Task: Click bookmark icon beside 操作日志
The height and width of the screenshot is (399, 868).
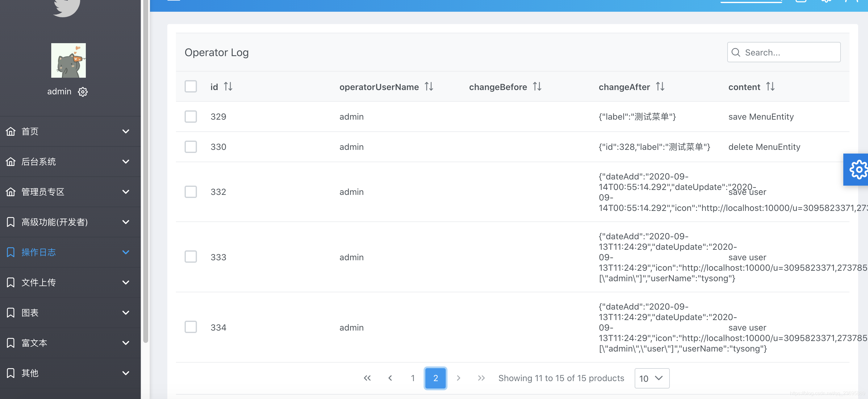Action: pyautogui.click(x=11, y=252)
